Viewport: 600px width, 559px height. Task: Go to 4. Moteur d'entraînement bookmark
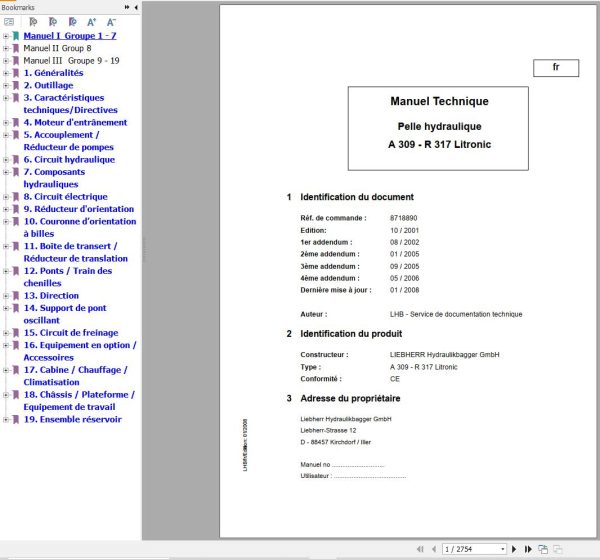point(75,122)
